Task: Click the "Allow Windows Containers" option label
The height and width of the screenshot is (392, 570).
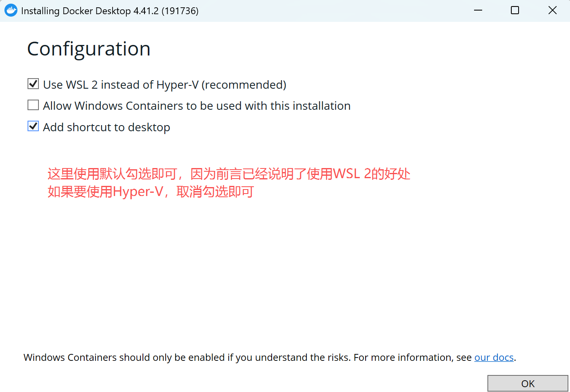Action: pyautogui.click(x=196, y=106)
